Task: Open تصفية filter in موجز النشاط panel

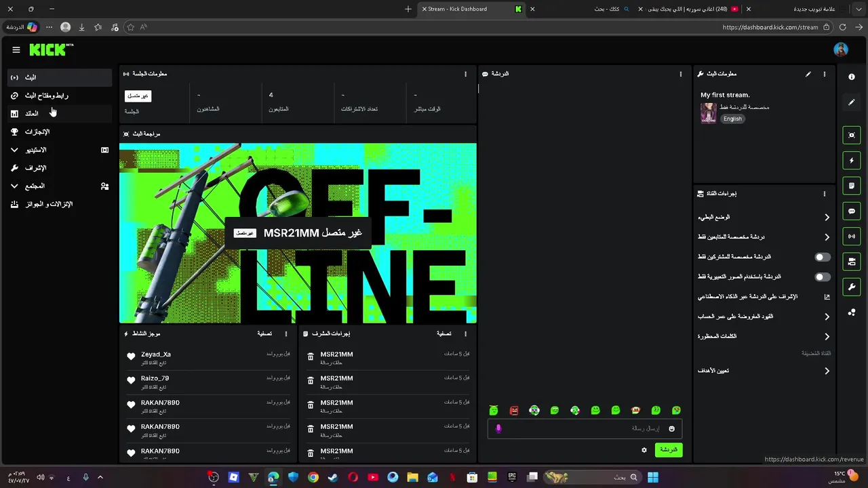Action: 264,334
